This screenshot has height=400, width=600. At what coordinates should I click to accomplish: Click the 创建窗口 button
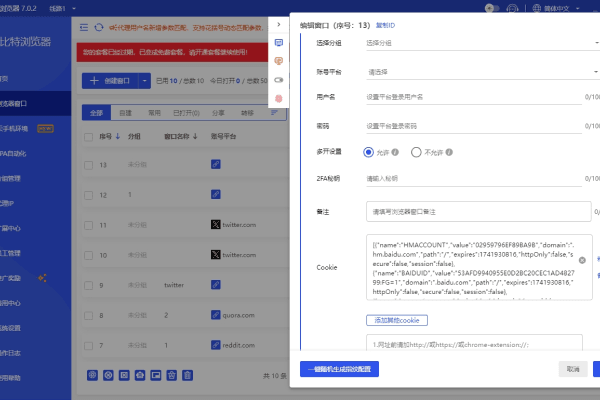point(110,81)
